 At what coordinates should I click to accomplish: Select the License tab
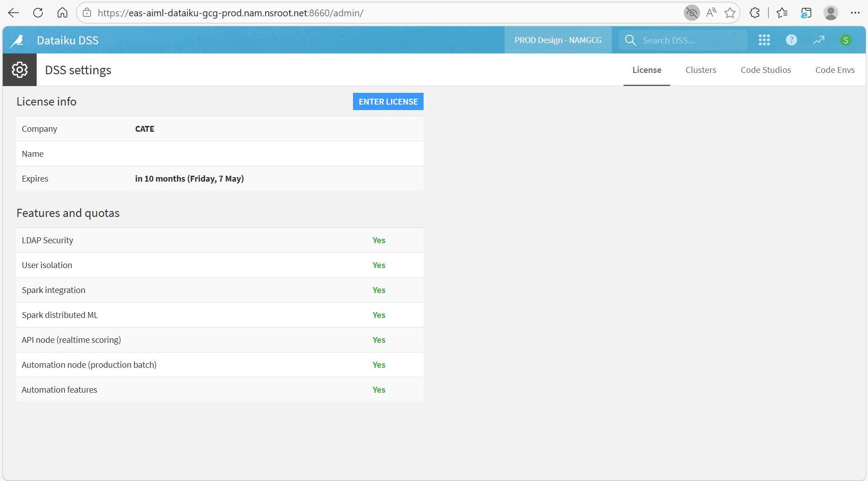(x=647, y=70)
